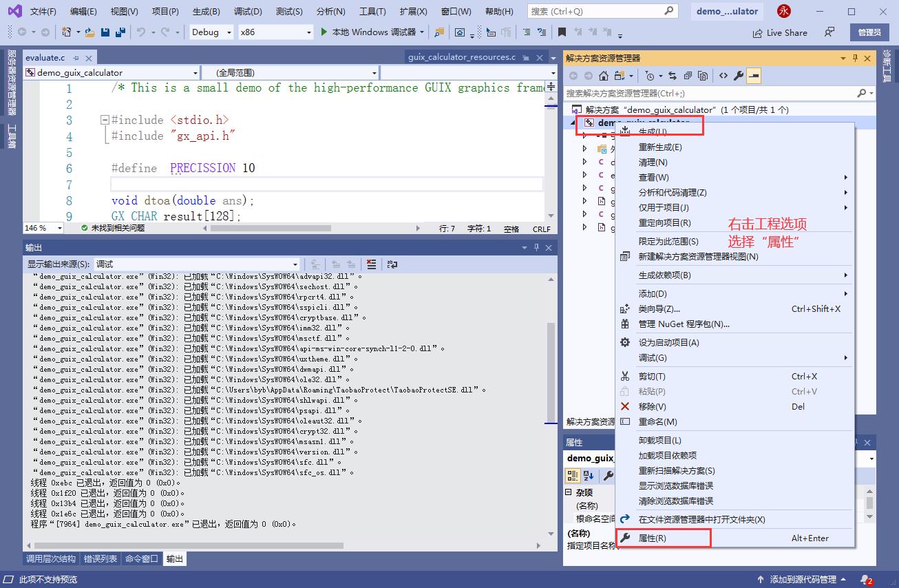Click the user account avatar icon
899x588 pixels.
coord(783,11)
